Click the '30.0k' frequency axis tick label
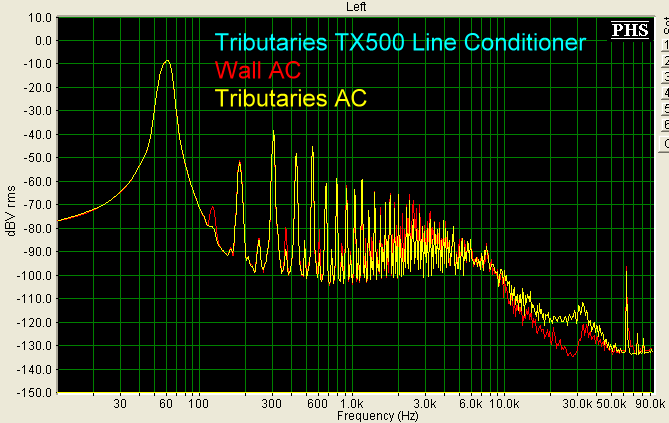Image resolution: width=669 pixels, height=423 pixels. point(577,403)
